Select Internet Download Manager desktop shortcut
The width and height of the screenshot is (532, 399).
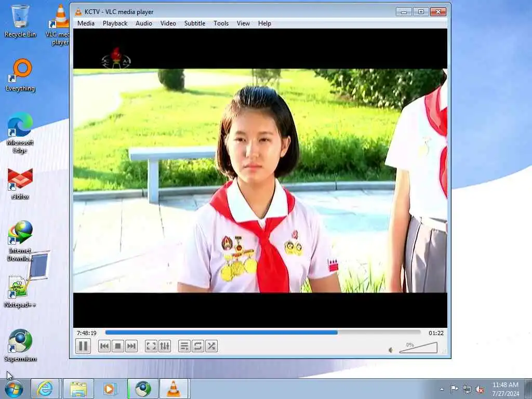[x=20, y=241]
